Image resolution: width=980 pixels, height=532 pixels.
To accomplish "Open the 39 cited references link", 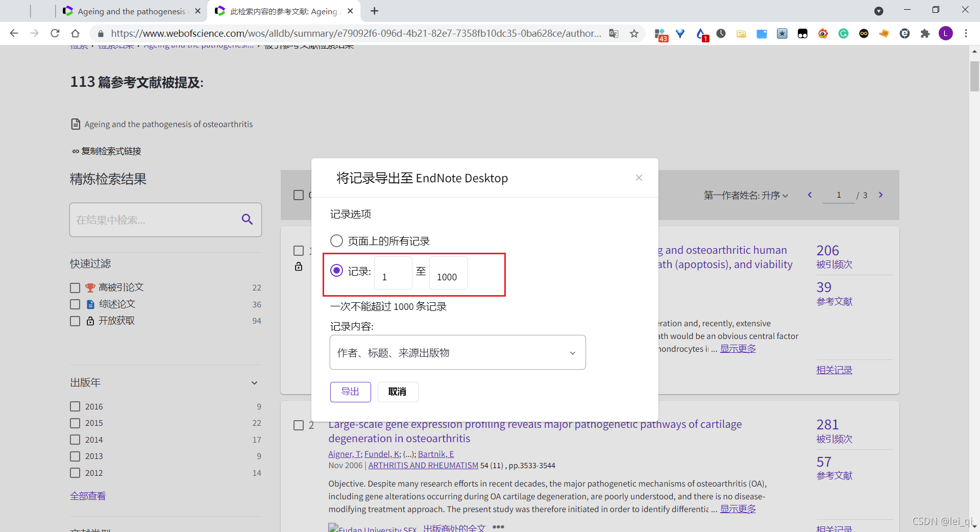I will (824, 287).
